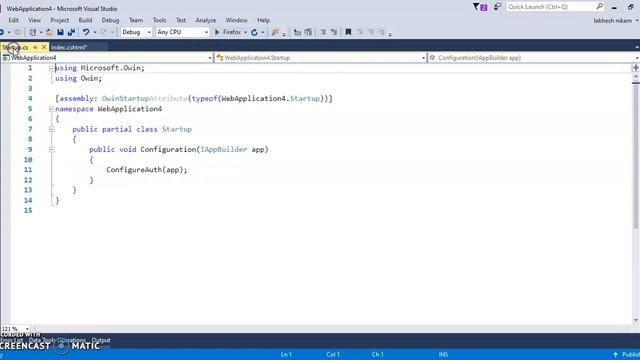Click the find in files toolbar icon
This screenshot has height=360, width=640.
tap(275, 32)
